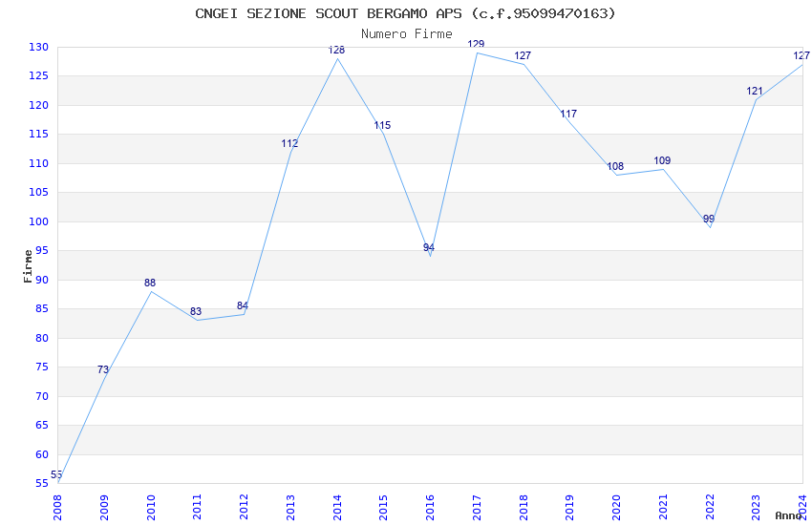
Task: Click the y-axis value 95
Action: pos(42,251)
